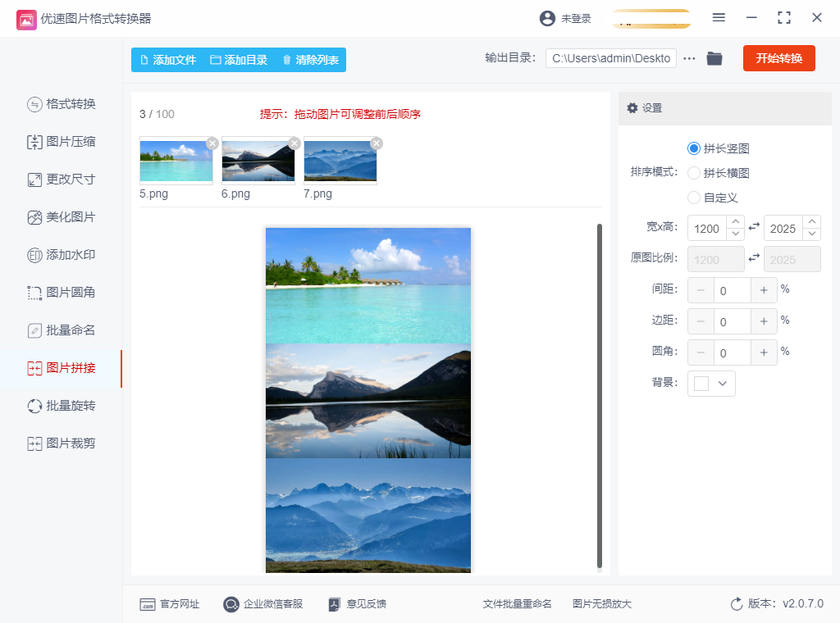Click the preview area vertical scrollbar
840x623 pixels.
point(600,396)
